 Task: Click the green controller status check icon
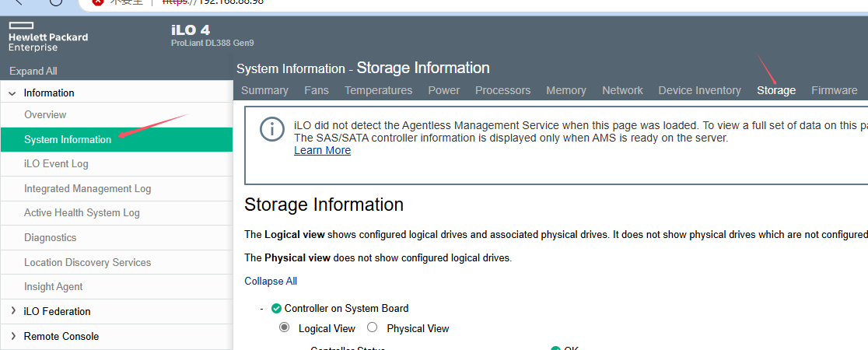[x=276, y=308]
